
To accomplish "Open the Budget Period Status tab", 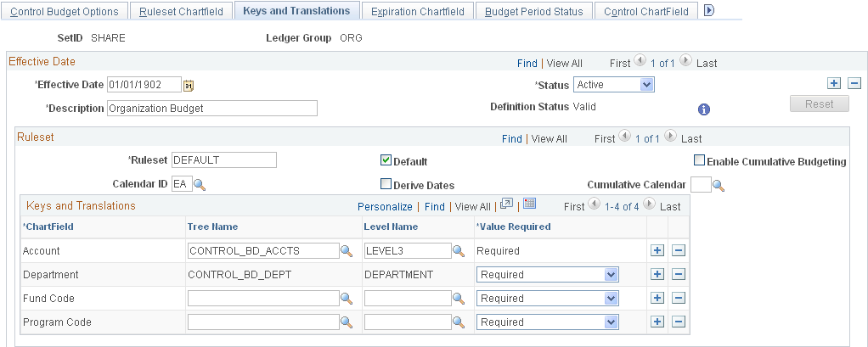I will 533,11.
